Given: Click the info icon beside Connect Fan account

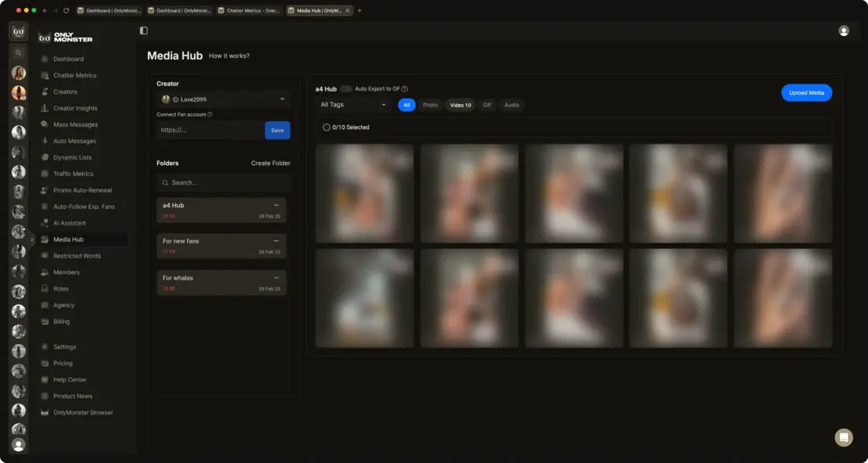Looking at the screenshot, I should coord(210,115).
